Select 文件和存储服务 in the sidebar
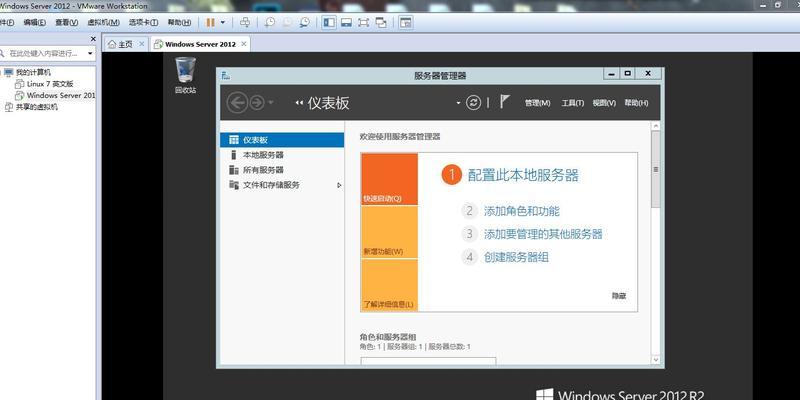Image resolution: width=800 pixels, height=400 pixels. [x=282, y=185]
